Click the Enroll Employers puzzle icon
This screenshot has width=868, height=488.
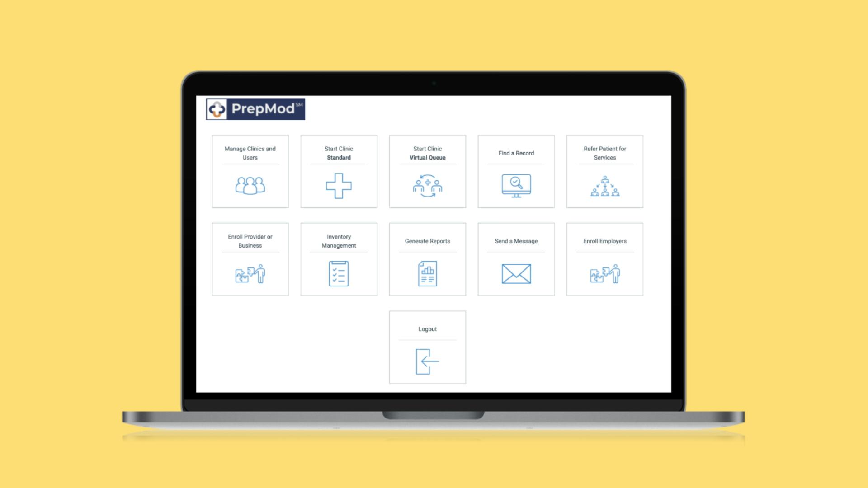click(x=604, y=273)
